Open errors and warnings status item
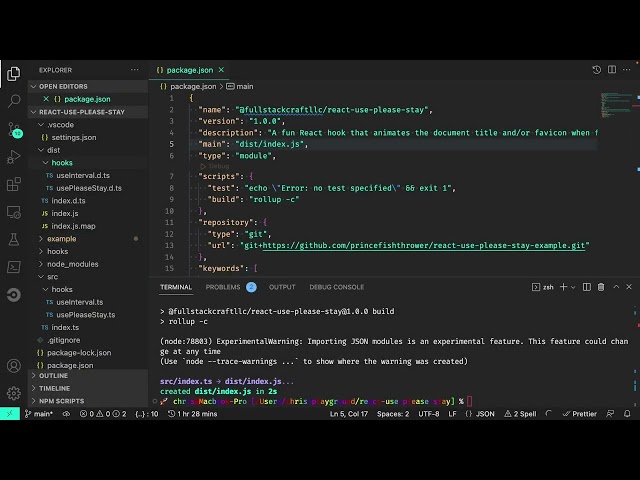This screenshot has width=640, height=480. tap(103, 413)
